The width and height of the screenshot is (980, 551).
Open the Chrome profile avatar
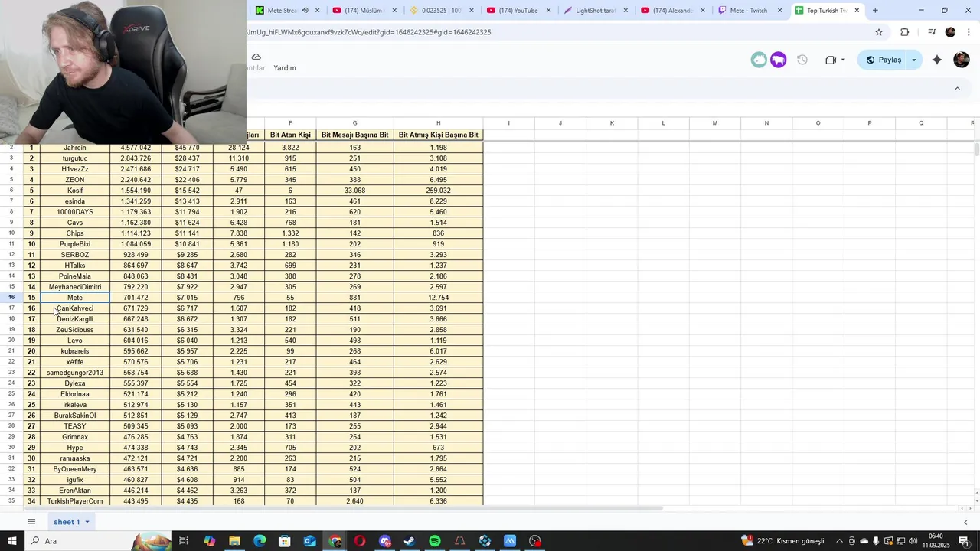[950, 32]
